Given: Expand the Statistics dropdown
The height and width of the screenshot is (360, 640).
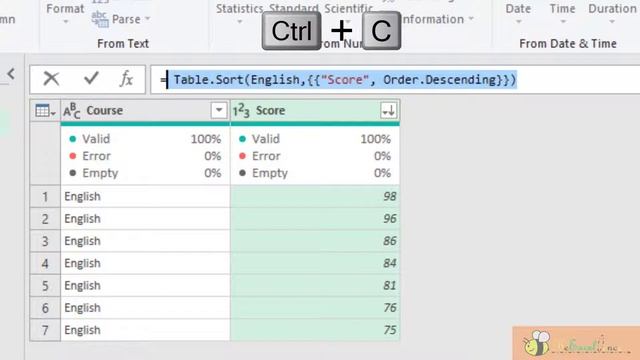Looking at the screenshot, I should [240, 13].
